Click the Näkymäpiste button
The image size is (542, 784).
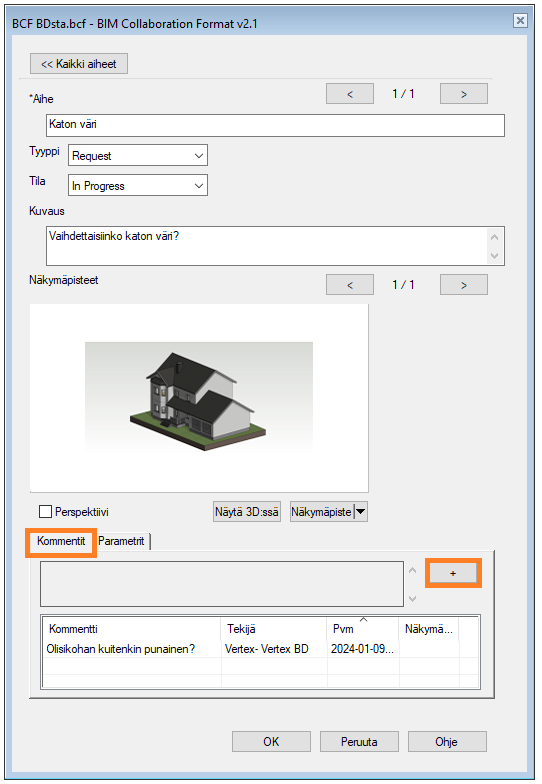click(x=322, y=512)
